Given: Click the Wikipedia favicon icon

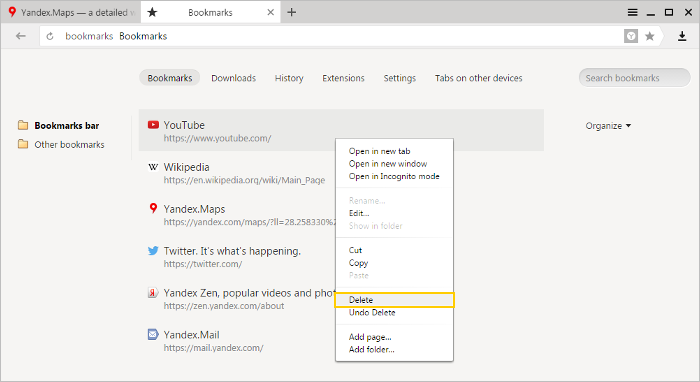Looking at the screenshot, I should (x=153, y=167).
